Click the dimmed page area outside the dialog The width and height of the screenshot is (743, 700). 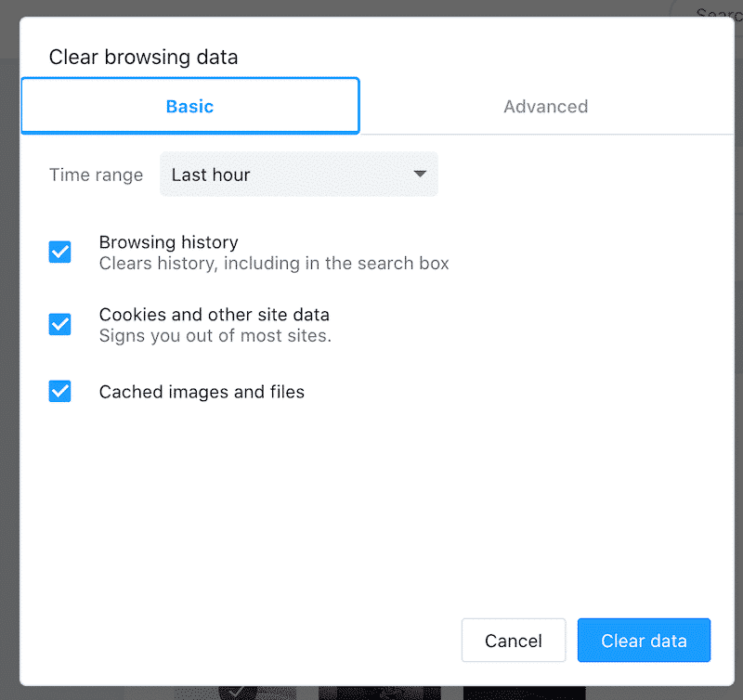(x=8, y=371)
